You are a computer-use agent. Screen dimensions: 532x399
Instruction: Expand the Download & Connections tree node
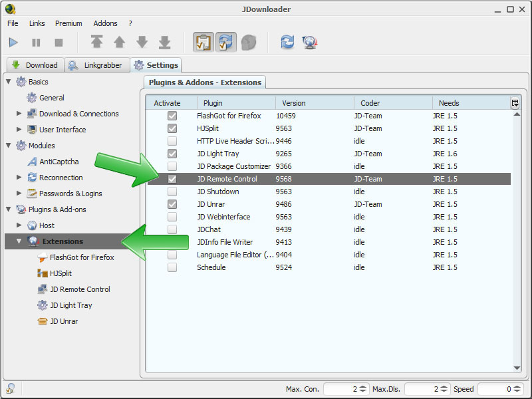(x=19, y=114)
